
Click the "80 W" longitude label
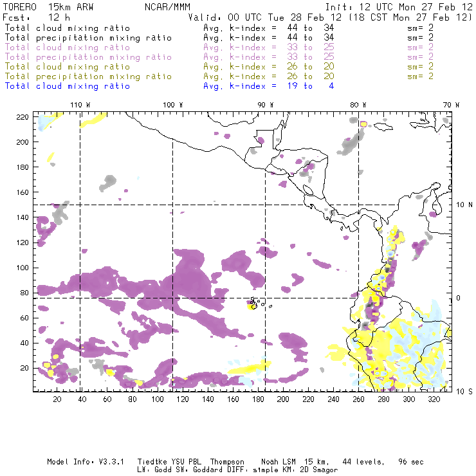click(358, 105)
